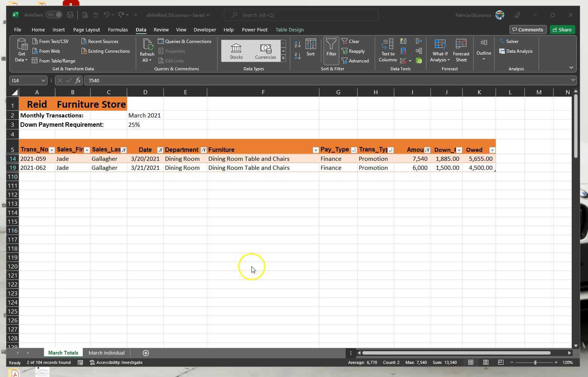Select the Stocks data type
588x377 pixels.
point(236,51)
